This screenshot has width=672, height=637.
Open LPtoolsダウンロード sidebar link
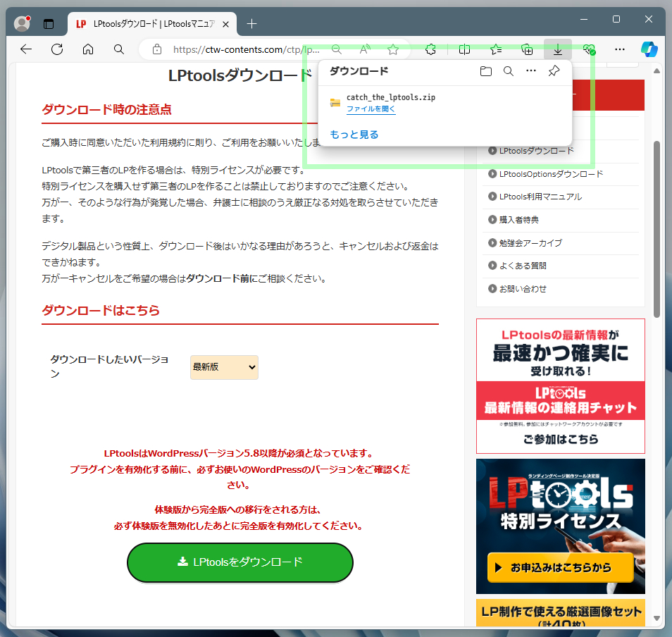pyautogui.click(x=536, y=151)
